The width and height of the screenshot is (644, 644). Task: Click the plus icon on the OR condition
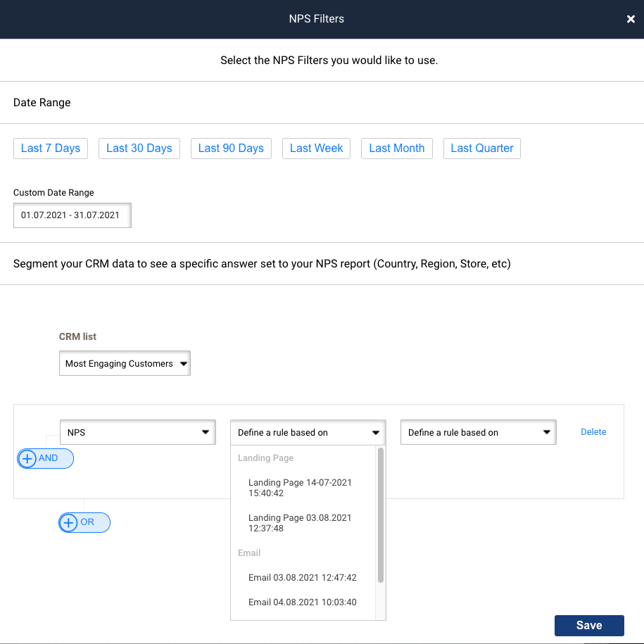coord(68,522)
